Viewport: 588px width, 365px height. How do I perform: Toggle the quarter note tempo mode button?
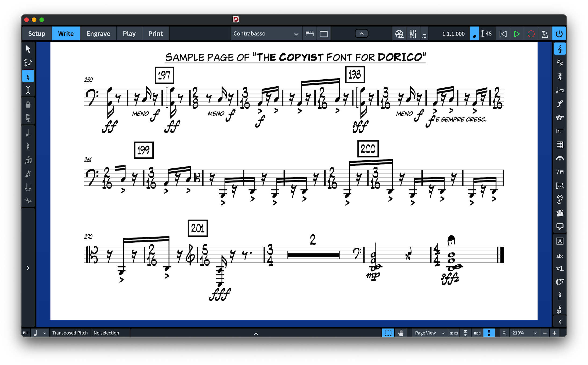tap(474, 34)
